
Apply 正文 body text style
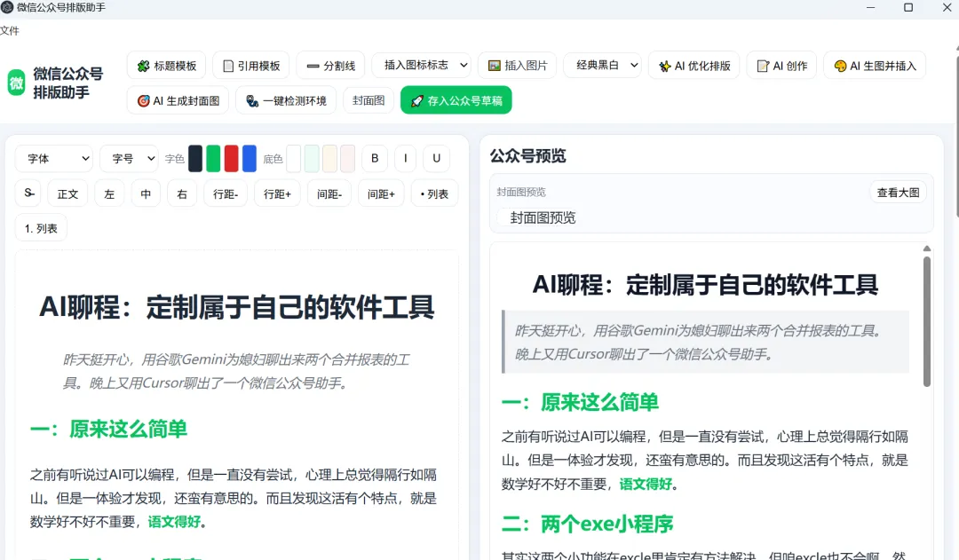[x=67, y=193]
